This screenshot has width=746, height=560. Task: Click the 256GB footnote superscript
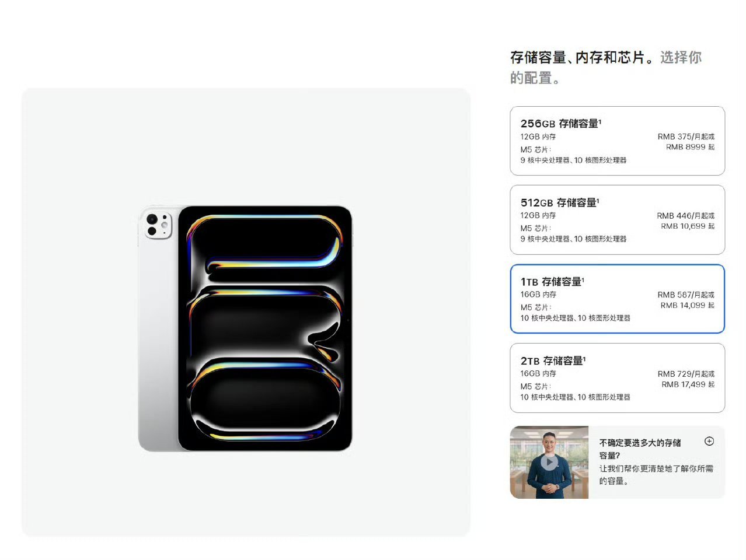[x=600, y=121]
